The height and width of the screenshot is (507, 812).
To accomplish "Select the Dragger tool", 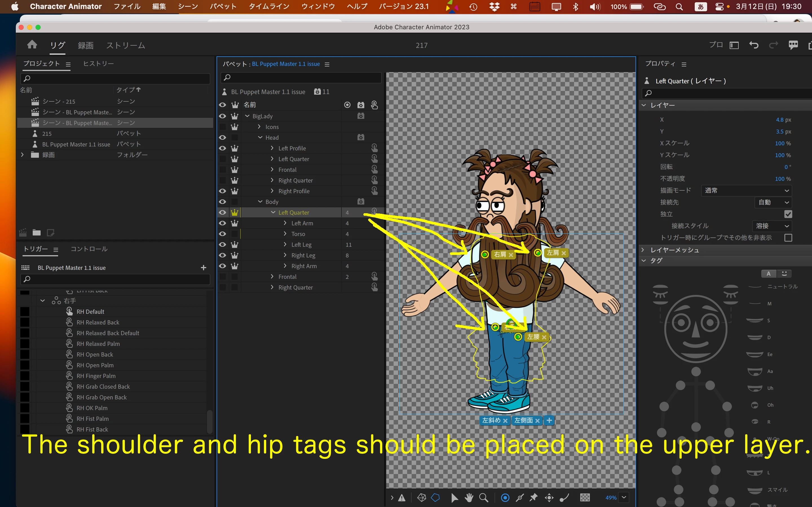I will tap(549, 498).
